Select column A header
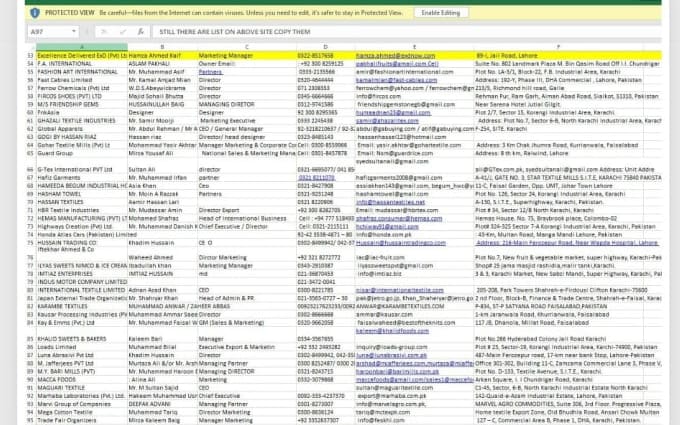680x425 pixels. point(82,47)
